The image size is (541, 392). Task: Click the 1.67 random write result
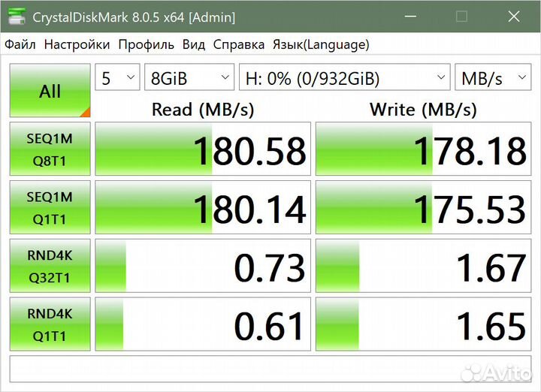coord(423,266)
